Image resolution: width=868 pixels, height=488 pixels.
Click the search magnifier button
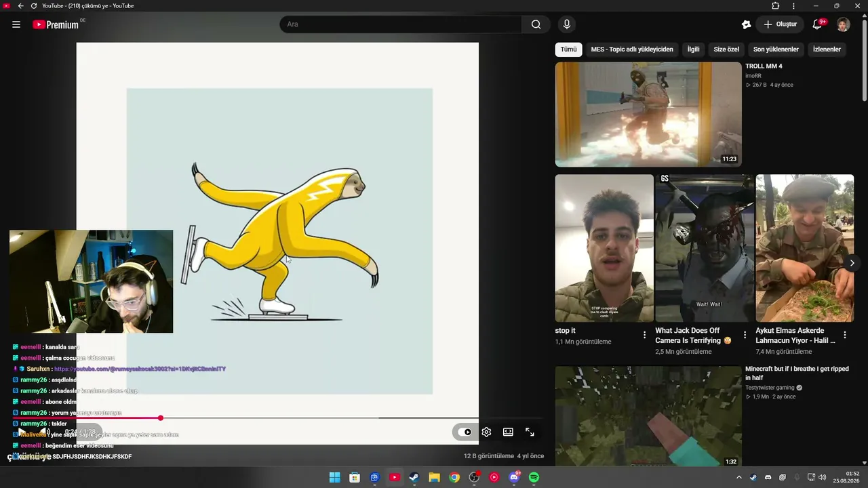point(536,24)
